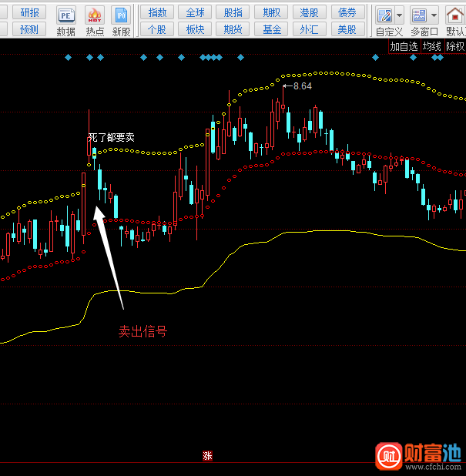Expand the 多窗口 dropdown arrow
The width and height of the screenshot is (466, 476).
click(434, 15)
